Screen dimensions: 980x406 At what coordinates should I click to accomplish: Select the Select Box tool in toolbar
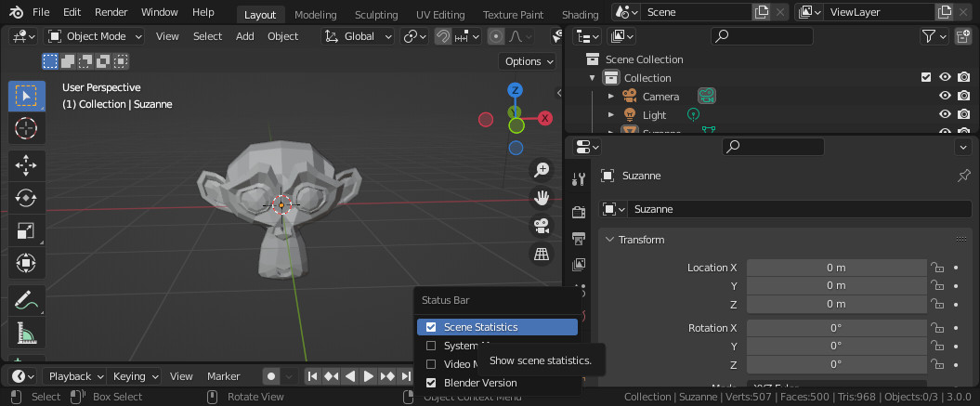tap(26, 96)
